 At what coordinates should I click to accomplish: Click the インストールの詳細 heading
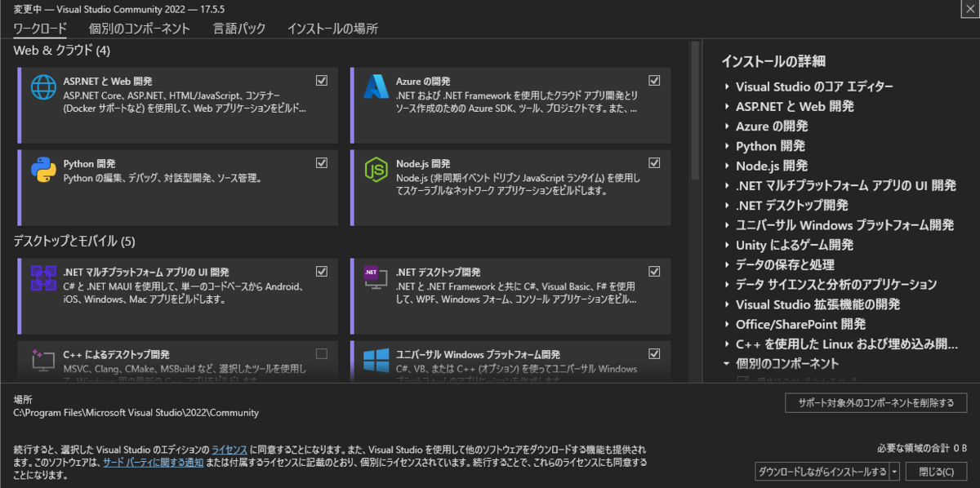point(773,61)
